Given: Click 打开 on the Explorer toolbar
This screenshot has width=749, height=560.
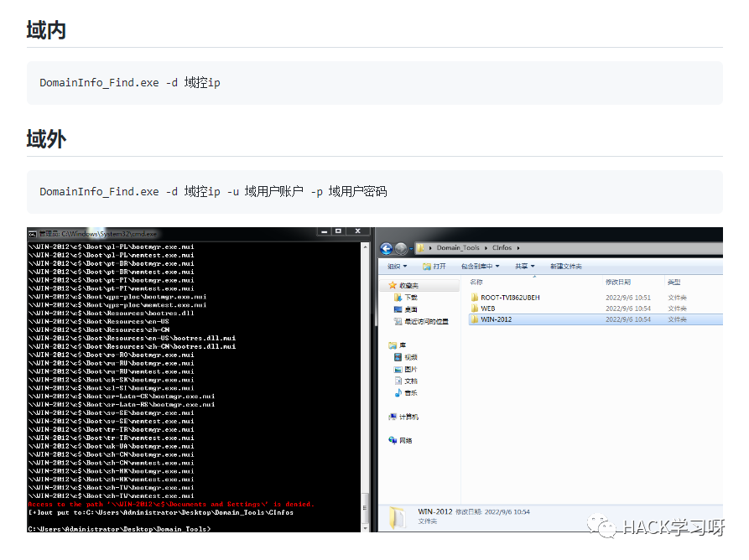Looking at the screenshot, I should [434, 267].
